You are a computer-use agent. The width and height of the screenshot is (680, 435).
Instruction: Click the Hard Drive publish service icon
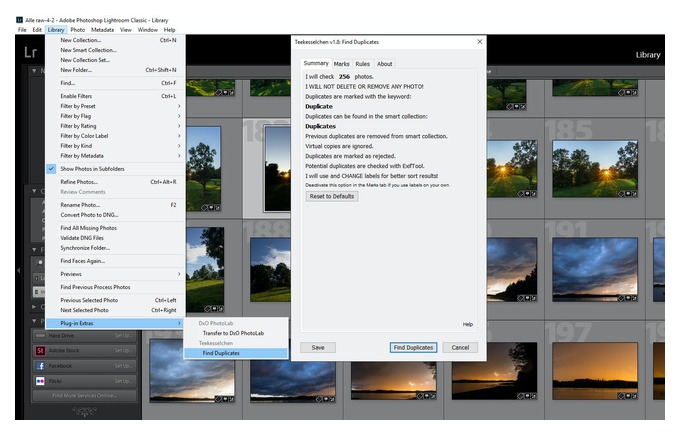[x=40, y=335]
